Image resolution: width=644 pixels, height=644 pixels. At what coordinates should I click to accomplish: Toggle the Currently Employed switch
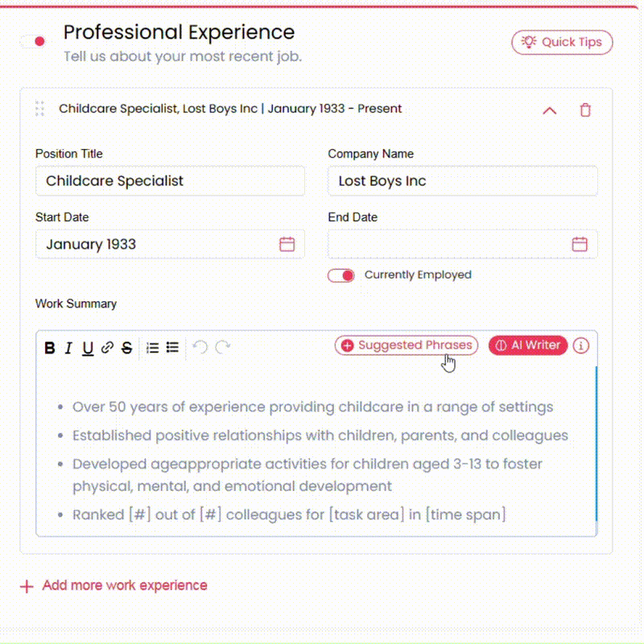(341, 275)
